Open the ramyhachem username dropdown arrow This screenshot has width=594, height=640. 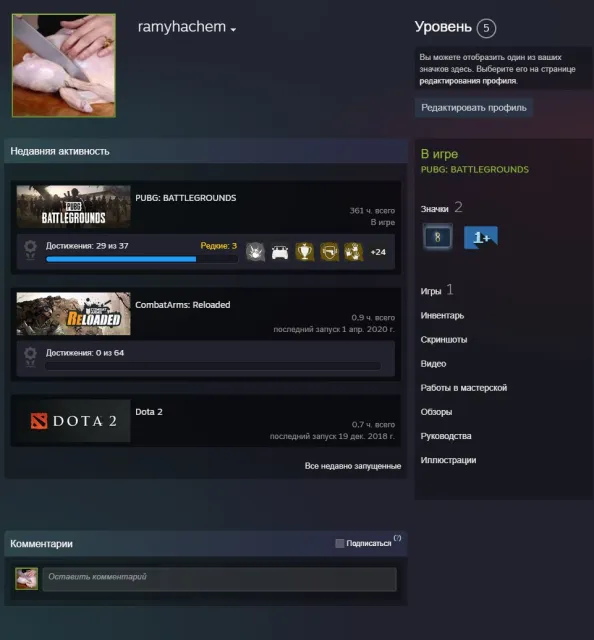[233, 30]
